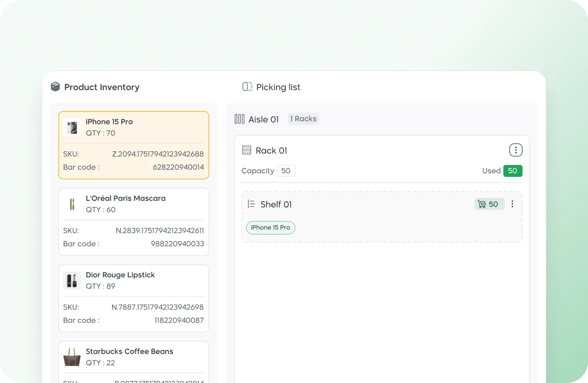The height and width of the screenshot is (383, 588).
Task: Click the iPhone 15 Pro product thumbnail
Action: (72, 128)
